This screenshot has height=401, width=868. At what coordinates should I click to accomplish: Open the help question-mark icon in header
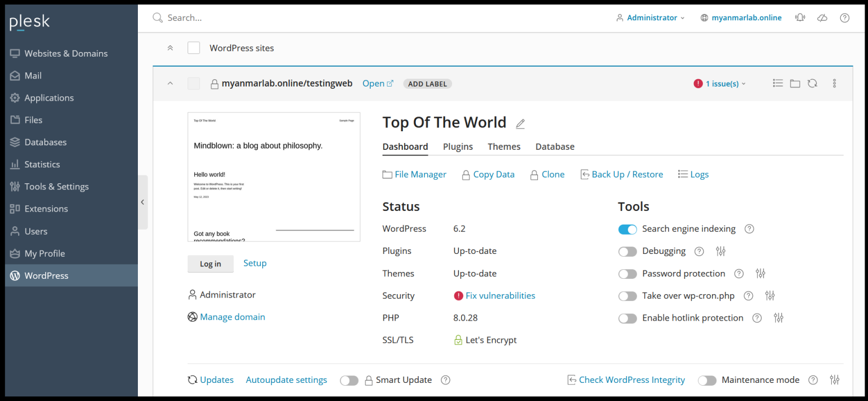pos(844,18)
